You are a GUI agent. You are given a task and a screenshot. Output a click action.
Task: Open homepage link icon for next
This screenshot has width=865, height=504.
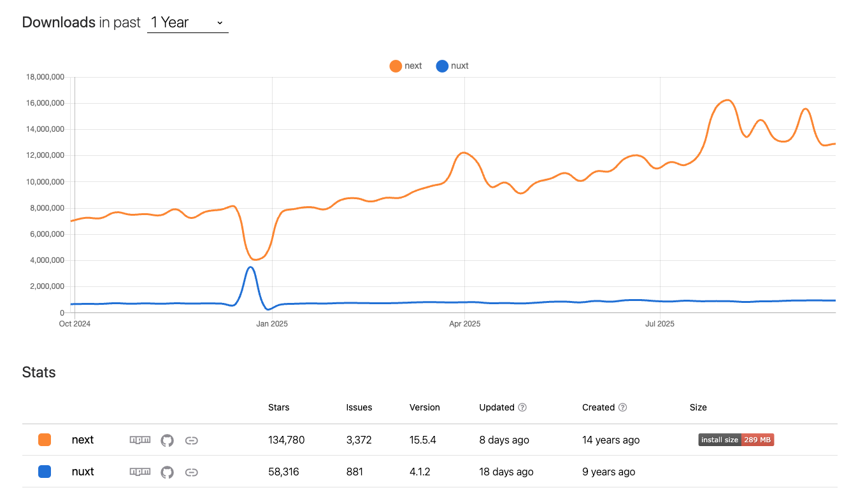191,440
